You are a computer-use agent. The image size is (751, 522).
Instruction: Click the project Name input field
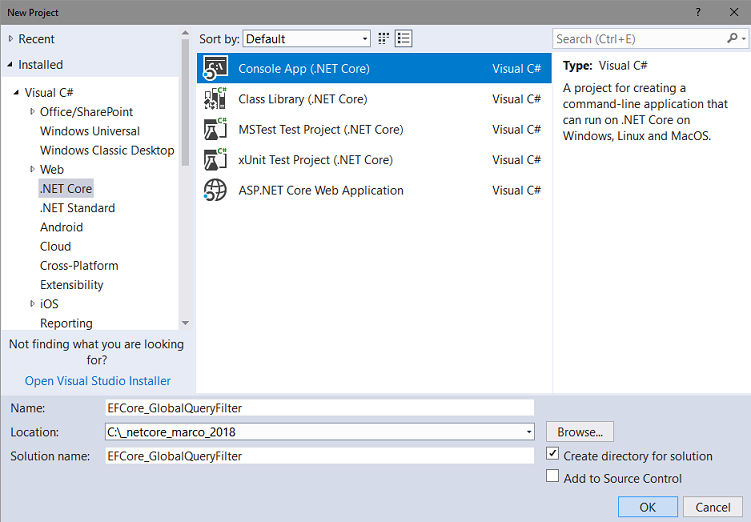pyautogui.click(x=319, y=408)
